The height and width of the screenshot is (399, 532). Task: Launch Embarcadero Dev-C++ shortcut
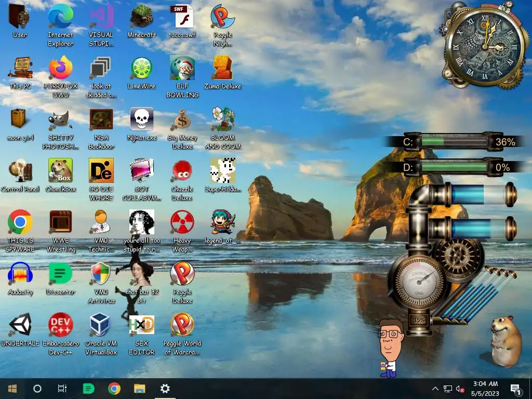pyautogui.click(x=60, y=325)
